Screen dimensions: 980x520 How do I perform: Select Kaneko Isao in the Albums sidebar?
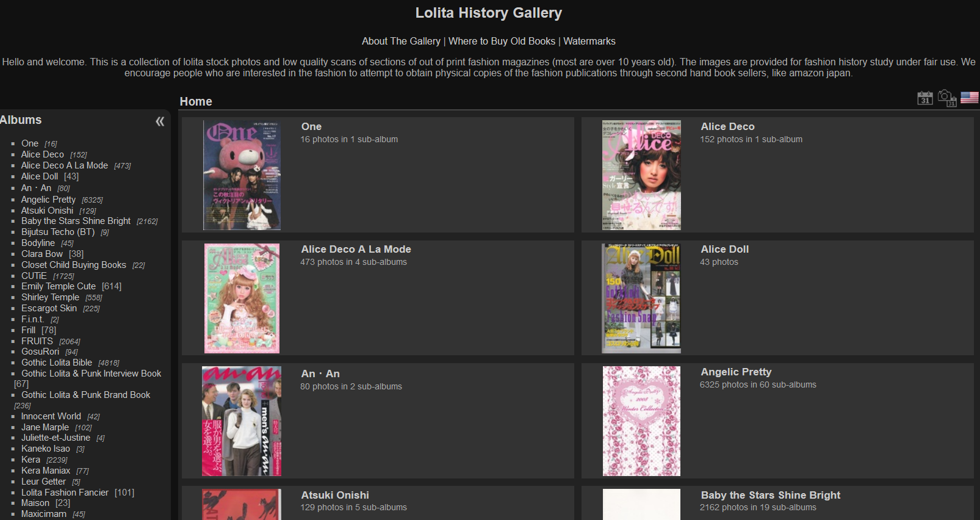[x=46, y=449]
